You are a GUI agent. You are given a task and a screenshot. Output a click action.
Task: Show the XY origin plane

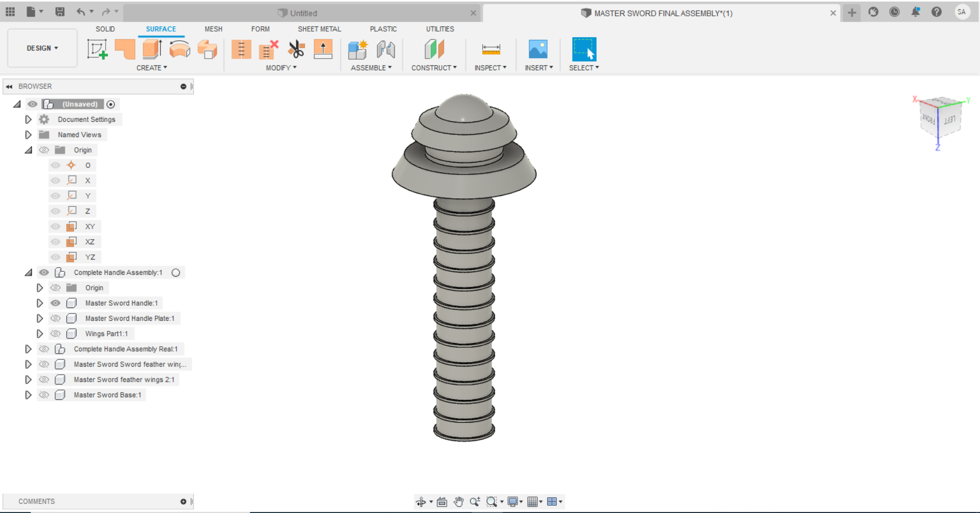(56, 226)
